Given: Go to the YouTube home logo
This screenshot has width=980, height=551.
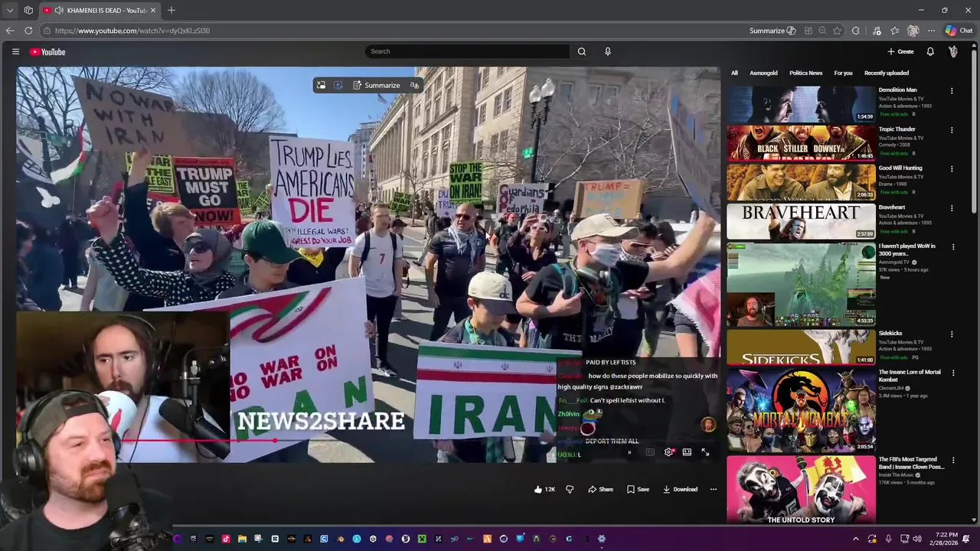Looking at the screenshot, I should 47,51.
